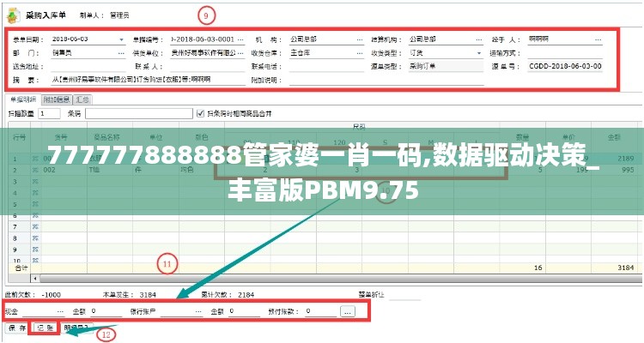Click into the 联系电话 field
This screenshot has height=343, width=644.
[326, 67]
